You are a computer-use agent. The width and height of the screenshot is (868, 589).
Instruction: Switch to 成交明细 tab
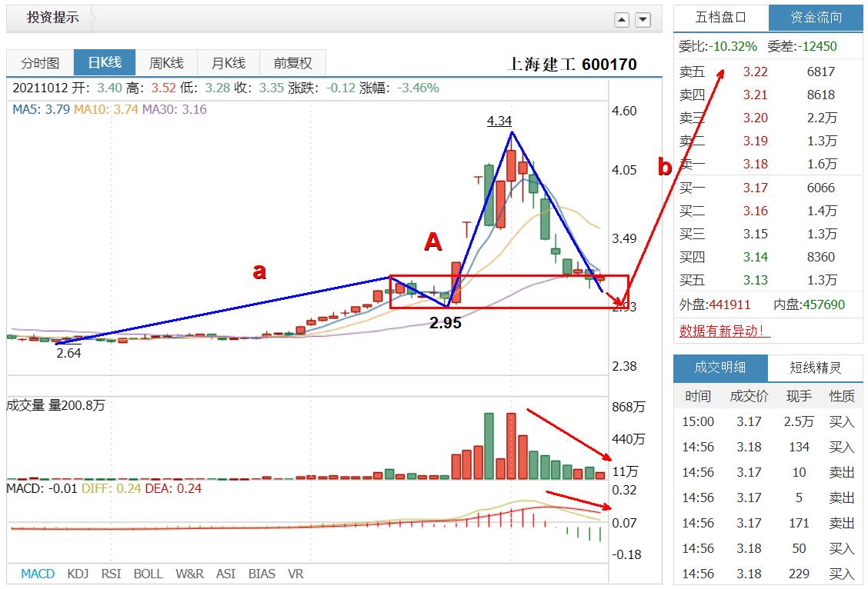[720, 368]
